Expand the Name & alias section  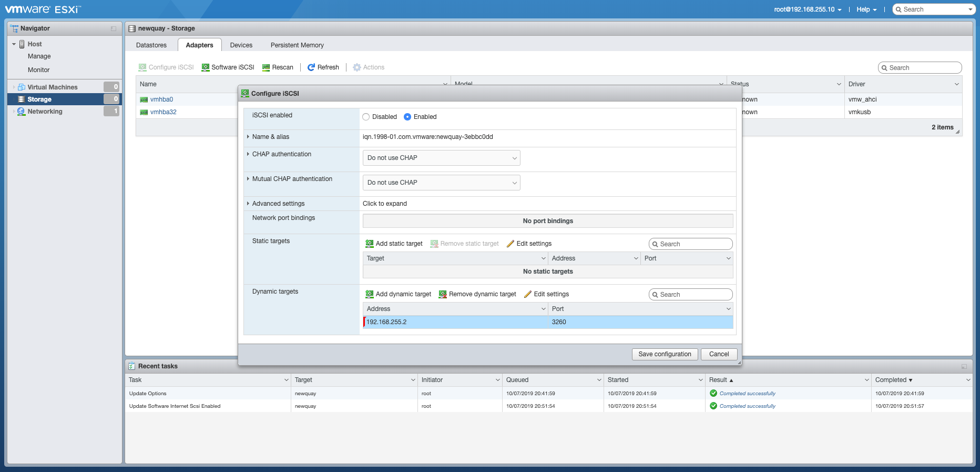point(248,137)
